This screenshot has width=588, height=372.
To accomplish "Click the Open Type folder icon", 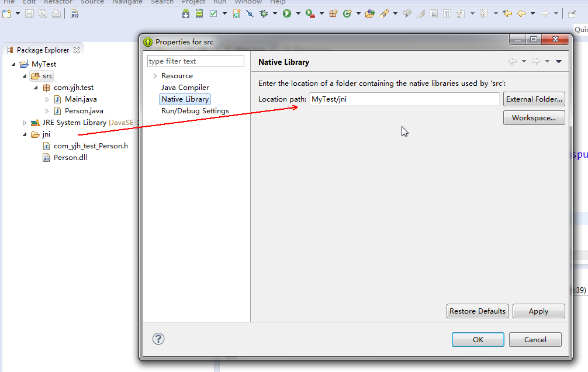I will click(370, 14).
